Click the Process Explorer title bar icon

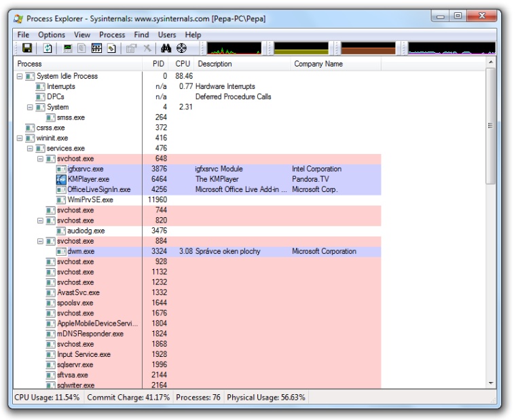tap(18, 19)
